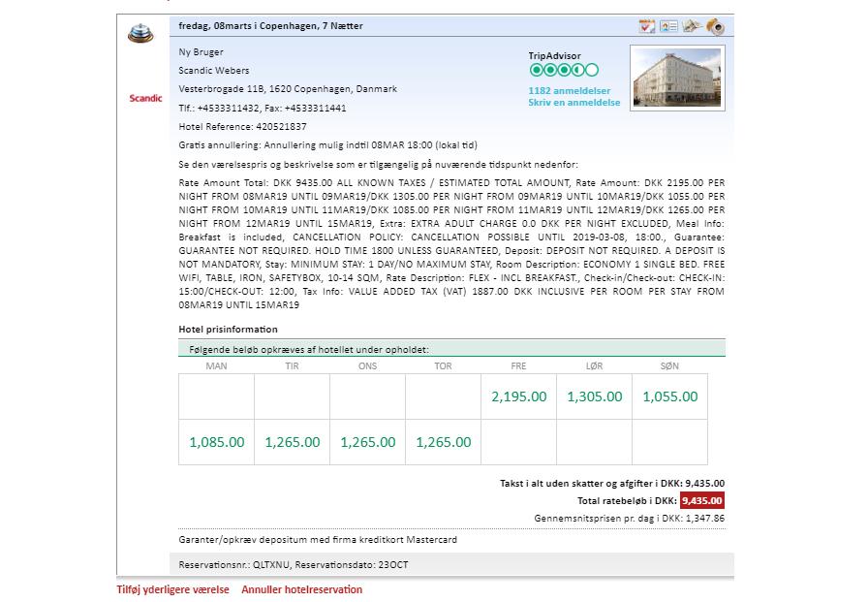Click the address 'Vesterbrogade 11B, 1620 Copenhagen, Danmark'

[288, 89]
